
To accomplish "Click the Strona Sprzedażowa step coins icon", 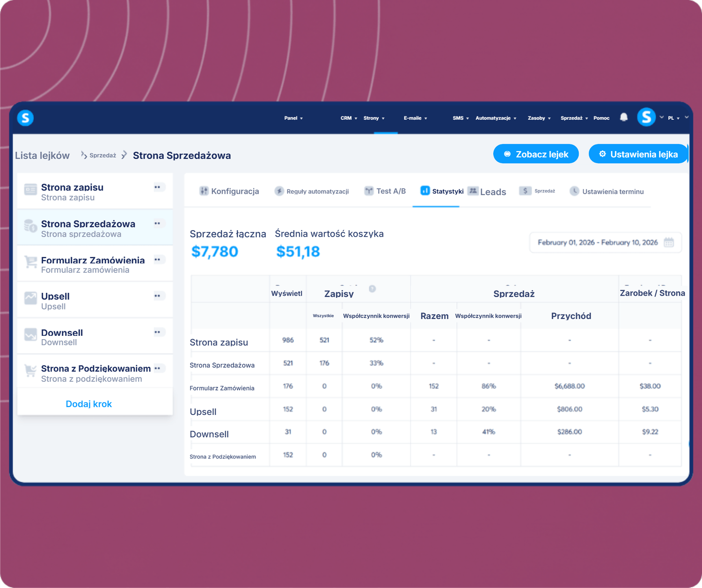I will 30,225.
